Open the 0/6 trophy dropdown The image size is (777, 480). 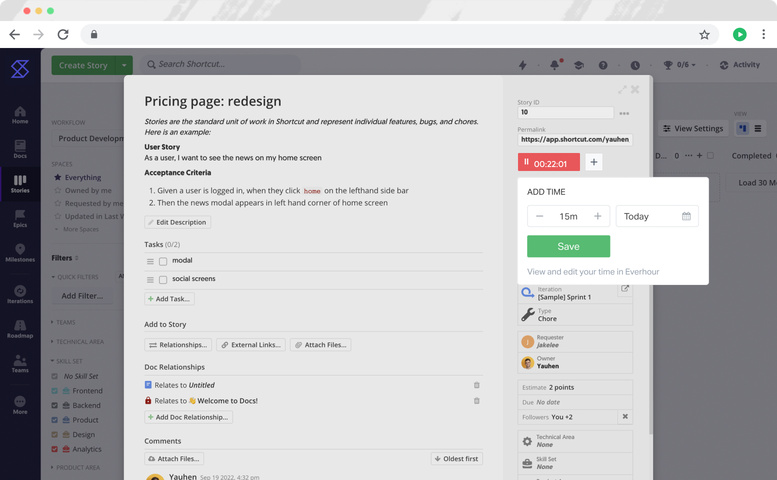pyautogui.click(x=679, y=65)
